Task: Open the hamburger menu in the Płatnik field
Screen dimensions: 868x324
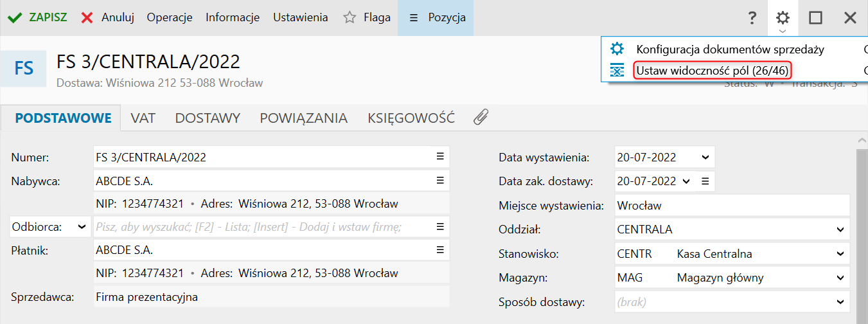Action: pyautogui.click(x=440, y=250)
